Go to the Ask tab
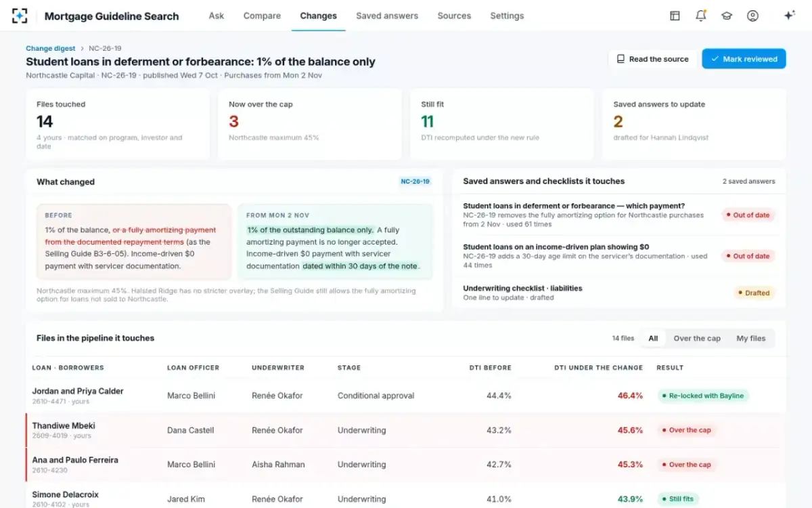The height and width of the screenshot is (508, 812). tap(217, 16)
